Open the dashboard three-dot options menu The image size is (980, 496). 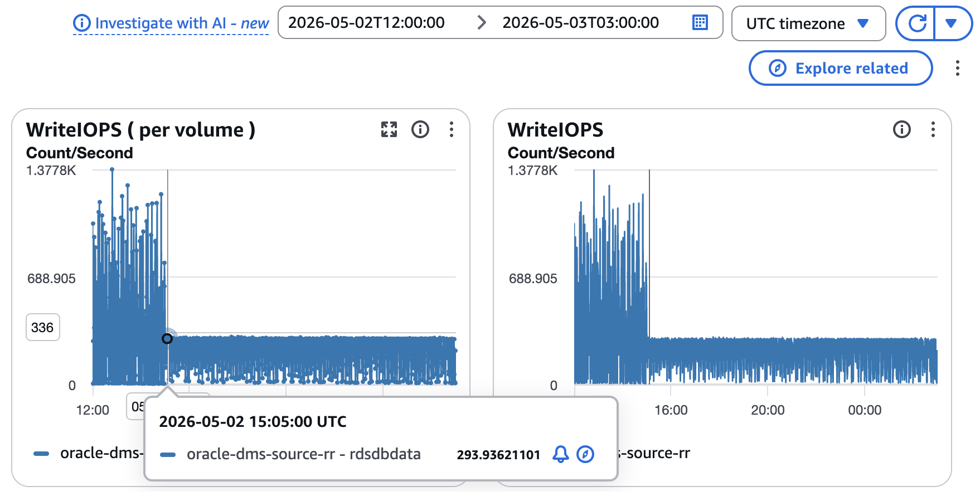pyautogui.click(x=957, y=68)
